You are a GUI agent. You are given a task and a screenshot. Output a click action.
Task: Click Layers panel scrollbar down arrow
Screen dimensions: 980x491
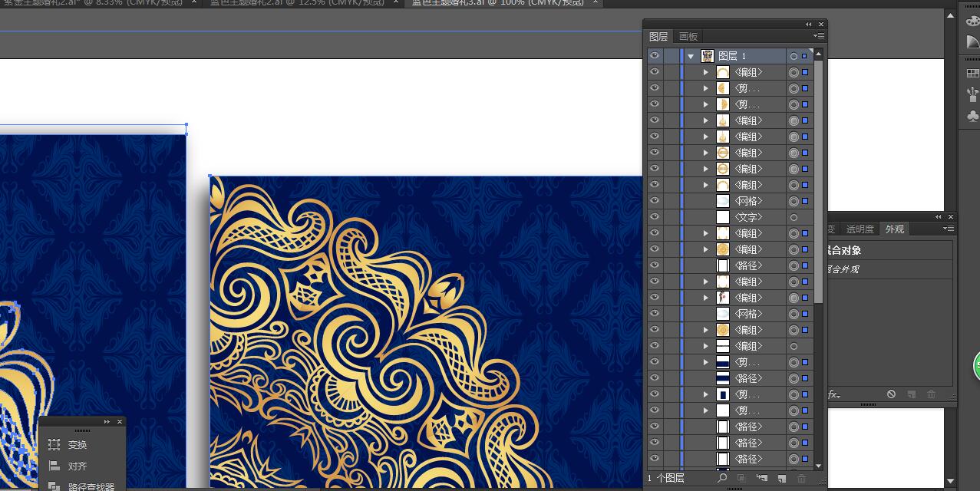pos(818,466)
